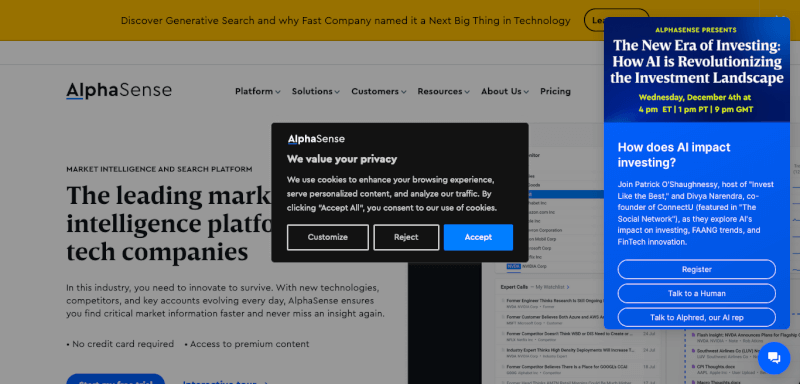This screenshot has width=800, height=384.
Task: Click the 'No credit card required' text
Action: pos(120,344)
